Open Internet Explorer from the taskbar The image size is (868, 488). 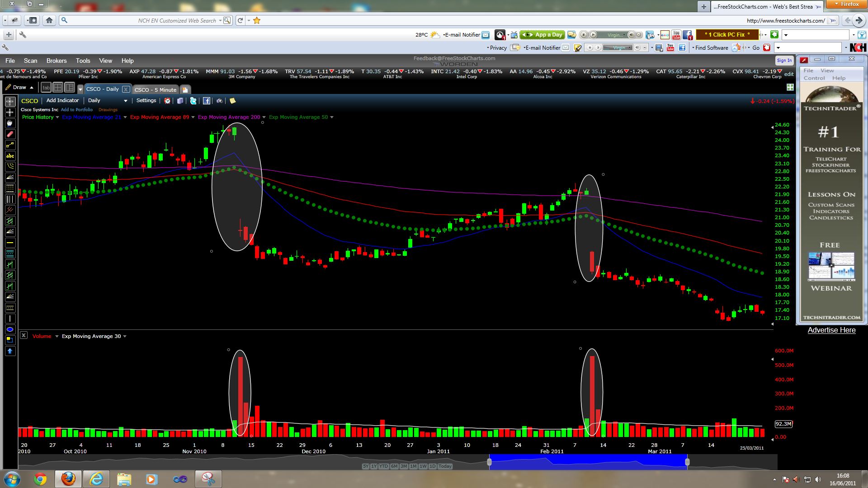[x=96, y=479]
